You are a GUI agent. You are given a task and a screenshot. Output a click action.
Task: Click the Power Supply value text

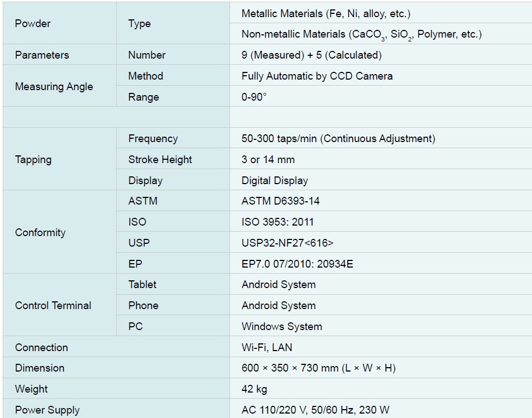point(315,410)
